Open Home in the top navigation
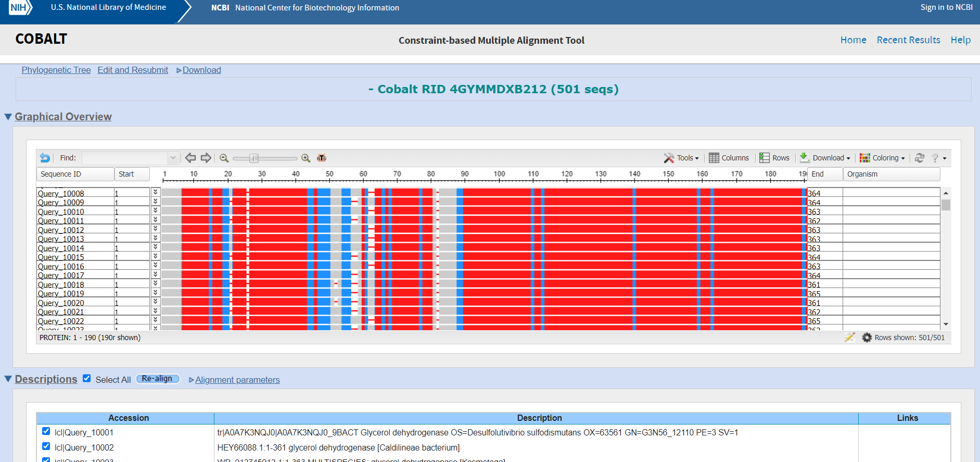The image size is (980, 462). tap(854, 40)
